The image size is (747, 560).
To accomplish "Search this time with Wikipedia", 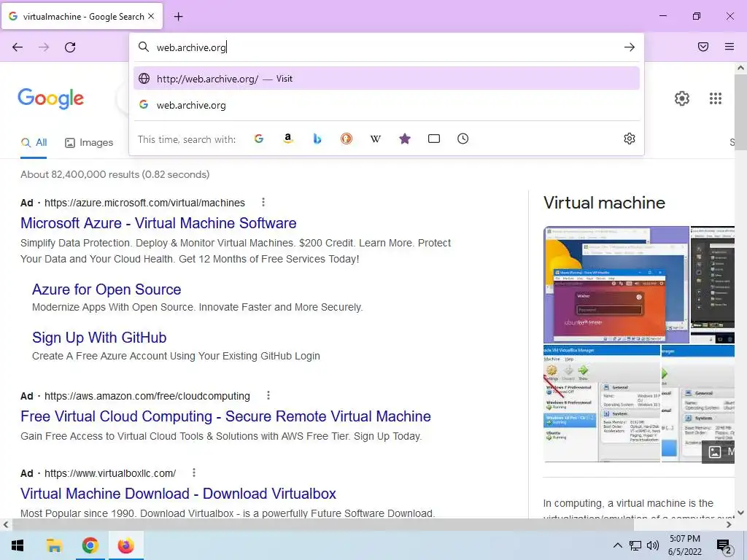I will coord(376,139).
